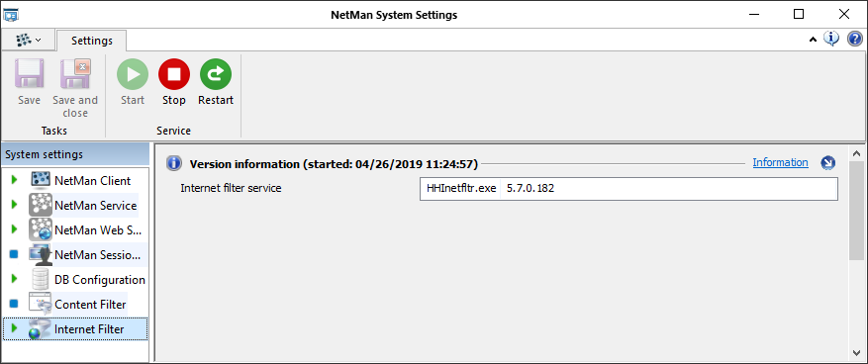Collapse the ribbon with up chevron
868x364 pixels.
[x=813, y=40]
